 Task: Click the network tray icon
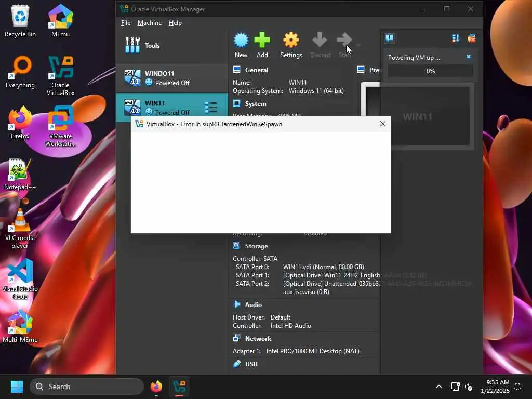(455, 387)
